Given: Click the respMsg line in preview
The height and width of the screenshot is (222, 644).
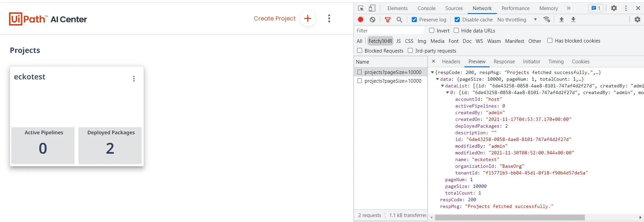Looking at the screenshot, I should tap(497, 206).
